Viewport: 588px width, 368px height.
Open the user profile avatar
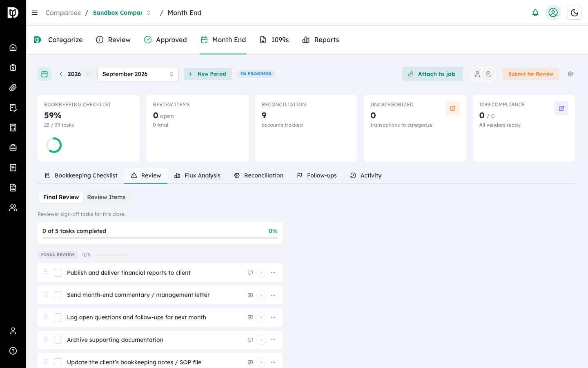click(553, 13)
